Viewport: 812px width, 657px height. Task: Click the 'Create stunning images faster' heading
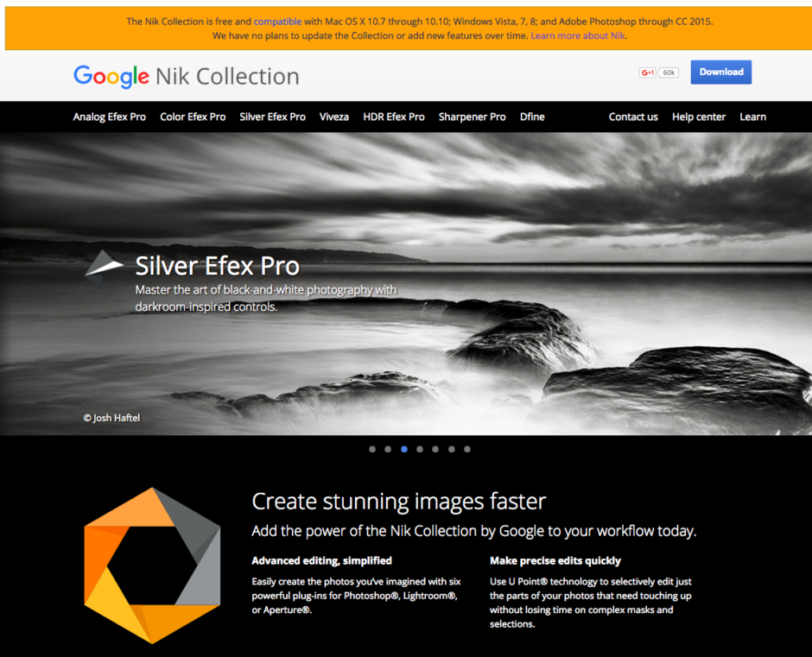pyautogui.click(x=399, y=502)
